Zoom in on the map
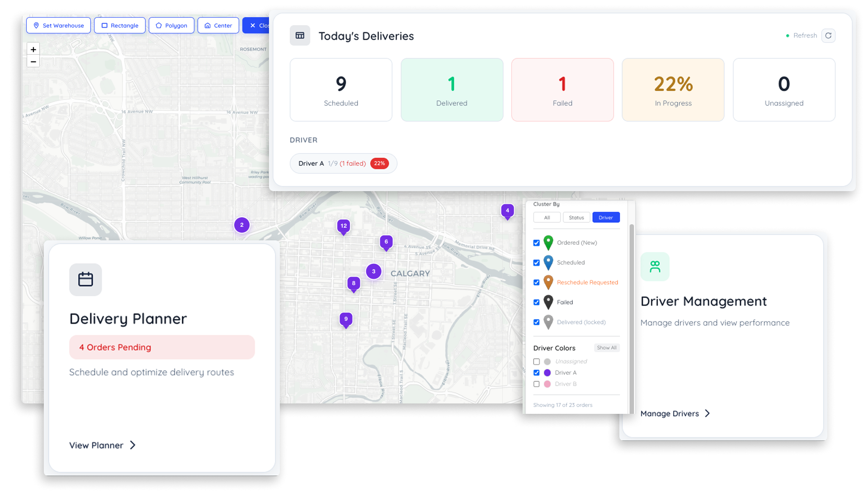Viewport: 868px width, 492px height. coord(33,49)
